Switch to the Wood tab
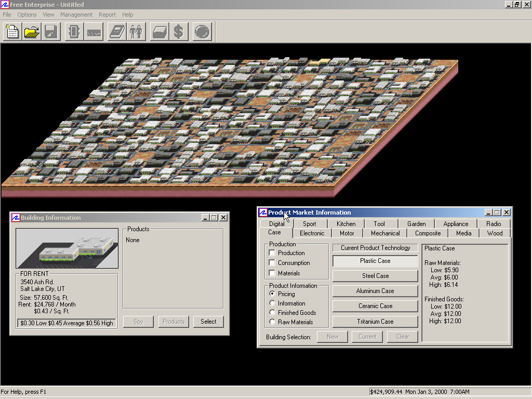532x399 pixels. tap(495, 233)
